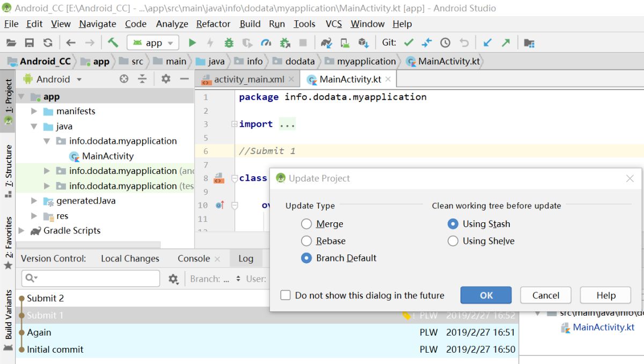Sync project with Gradle files icon

point(326,43)
